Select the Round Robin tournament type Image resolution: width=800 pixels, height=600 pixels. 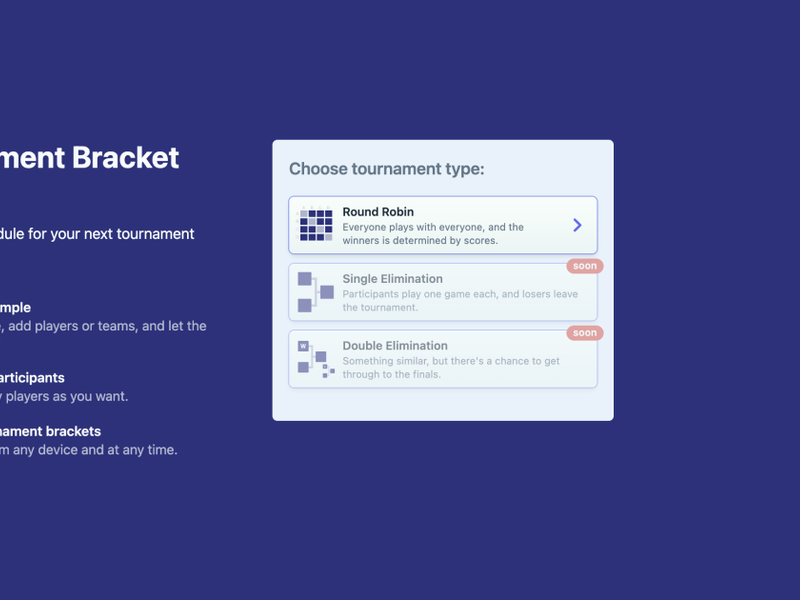443,224
